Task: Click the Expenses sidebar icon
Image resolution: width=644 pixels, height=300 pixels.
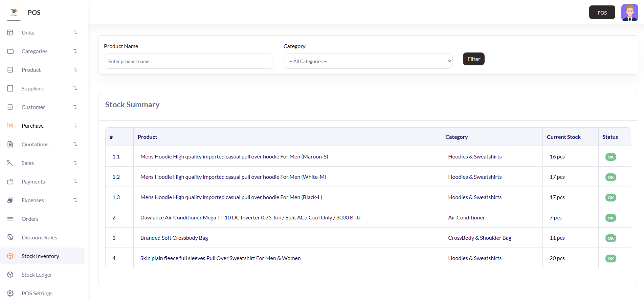Action: pos(10,200)
